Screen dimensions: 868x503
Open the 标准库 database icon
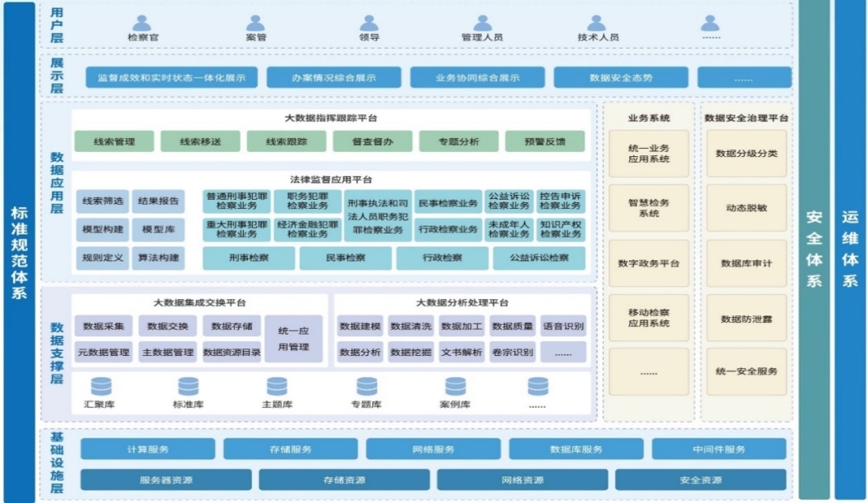[188, 387]
